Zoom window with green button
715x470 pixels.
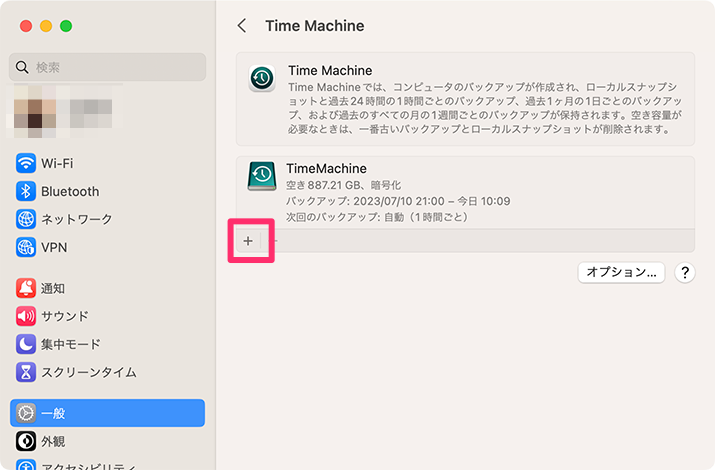pos(66,26)
